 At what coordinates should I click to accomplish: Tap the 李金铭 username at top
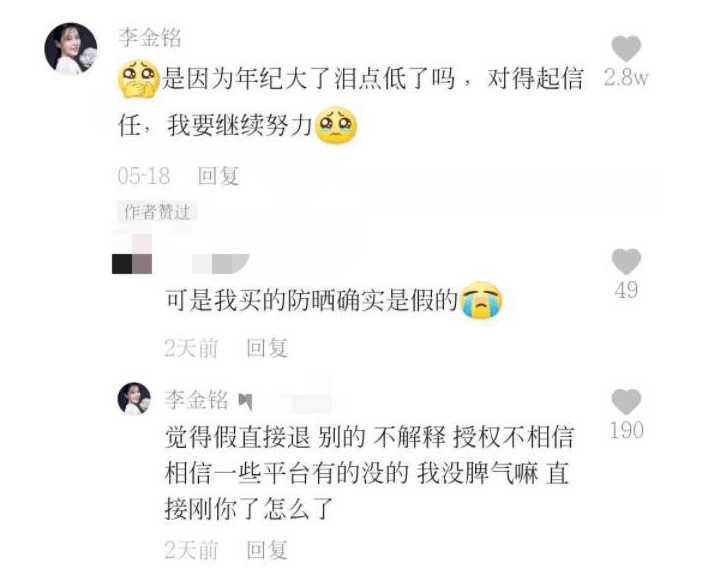coord(150,37)
